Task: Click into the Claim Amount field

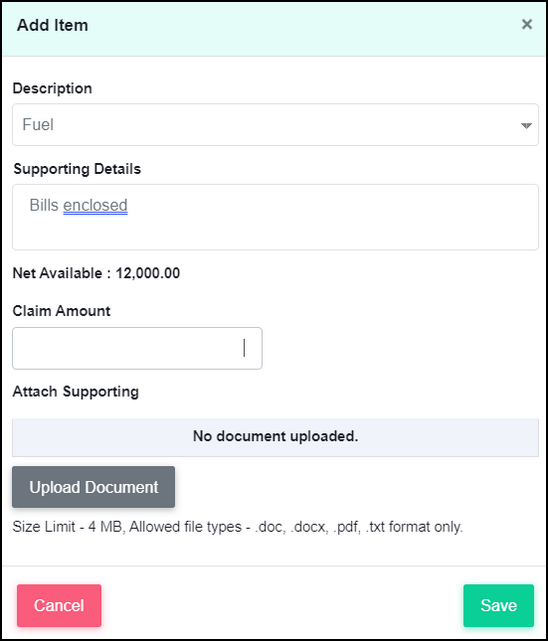Action: point(137,348)
